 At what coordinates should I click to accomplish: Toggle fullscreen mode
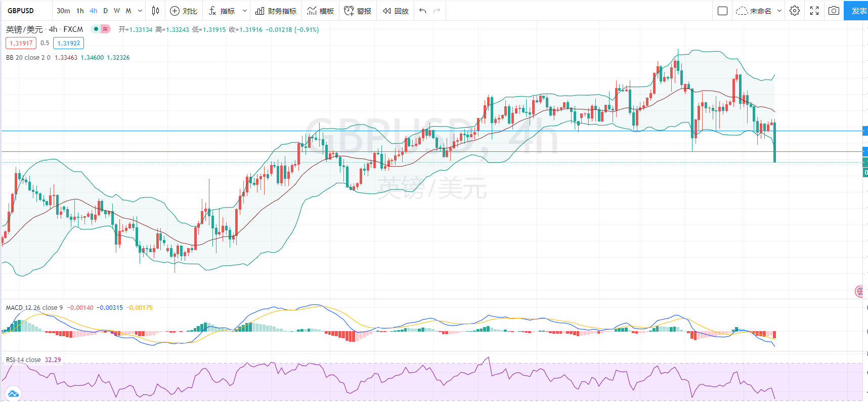click(x=814, y=11)
